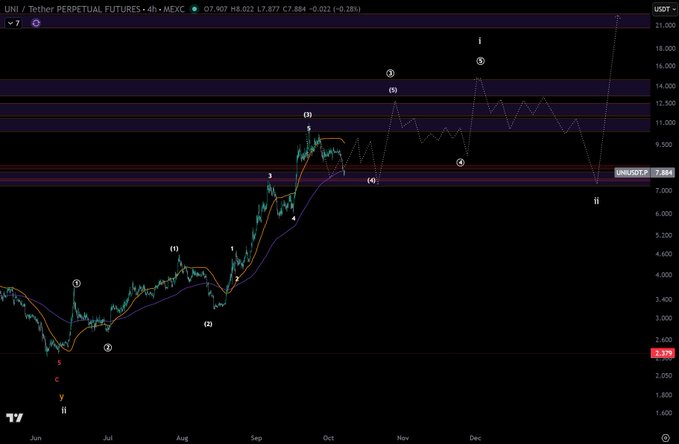Select the (3) wave label at the peak

pyautogui.click(x=307, y=115)
